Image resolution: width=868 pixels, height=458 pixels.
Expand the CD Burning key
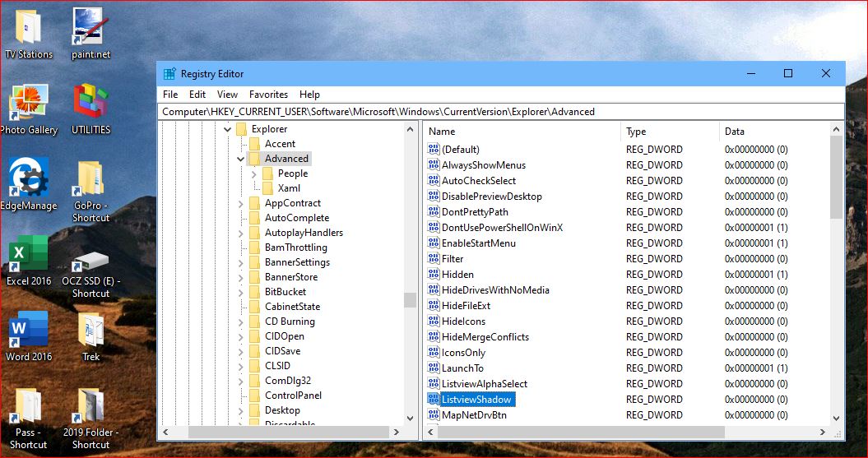tap(241, 322)
